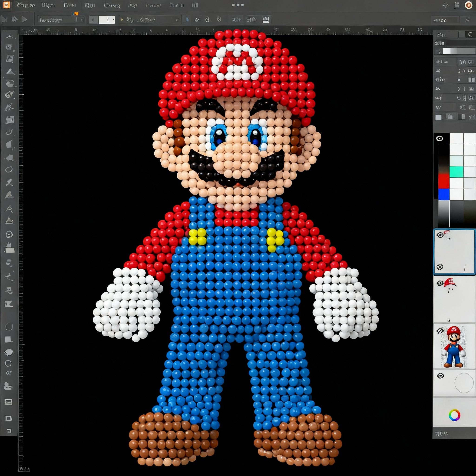Open the rainbow color wheel icon
This screenshot has height=476, width=476.
pyautogui.click(x=454, y=415)
